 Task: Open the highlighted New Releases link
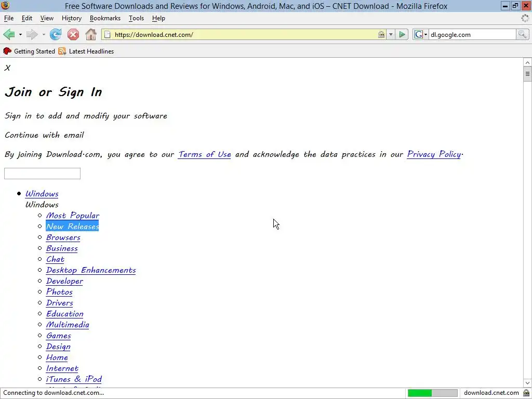pos(73,227)
